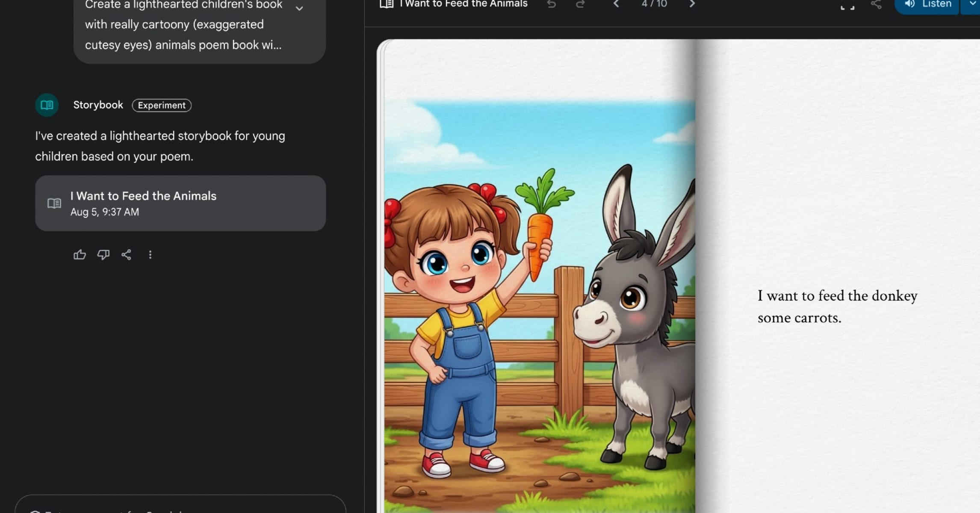Enter fullscreen view for the storybook
This screenshot has height=513, width=980.
(847, 5)
